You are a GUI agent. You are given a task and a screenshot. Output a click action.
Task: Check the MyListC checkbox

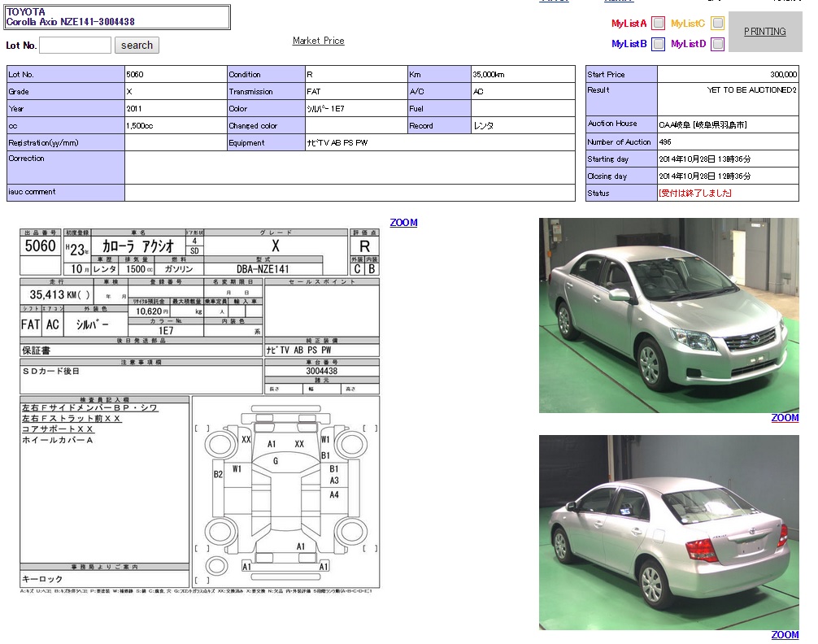pyautogui.click(x=716, y=24)
